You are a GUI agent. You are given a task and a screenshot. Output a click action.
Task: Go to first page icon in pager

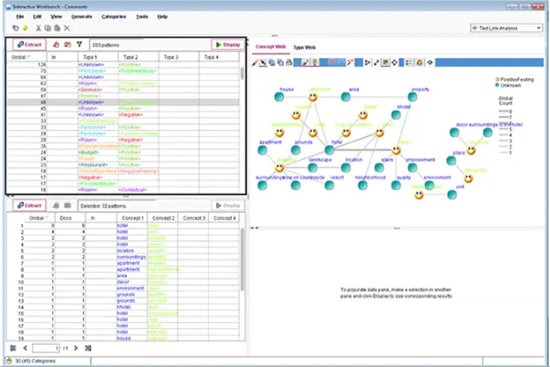(x=13, y=348)
